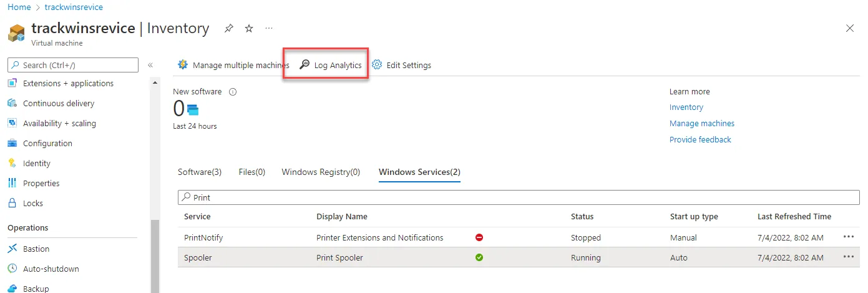Select the Windows Services(2) tab

[419, 172]
